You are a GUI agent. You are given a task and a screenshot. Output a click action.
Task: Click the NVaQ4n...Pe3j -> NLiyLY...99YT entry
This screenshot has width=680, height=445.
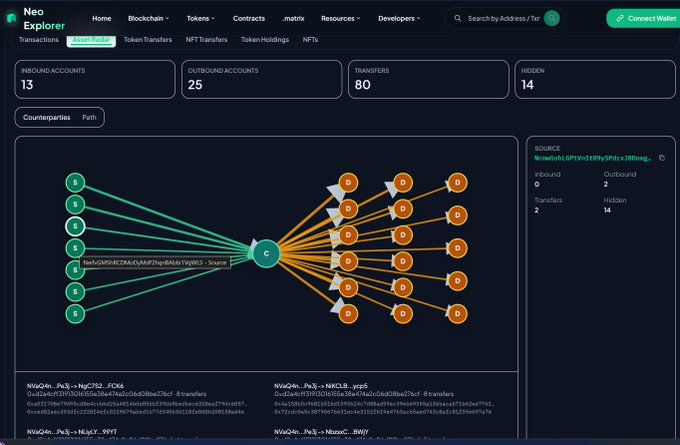pyautogui.click(x=72, y=432)
